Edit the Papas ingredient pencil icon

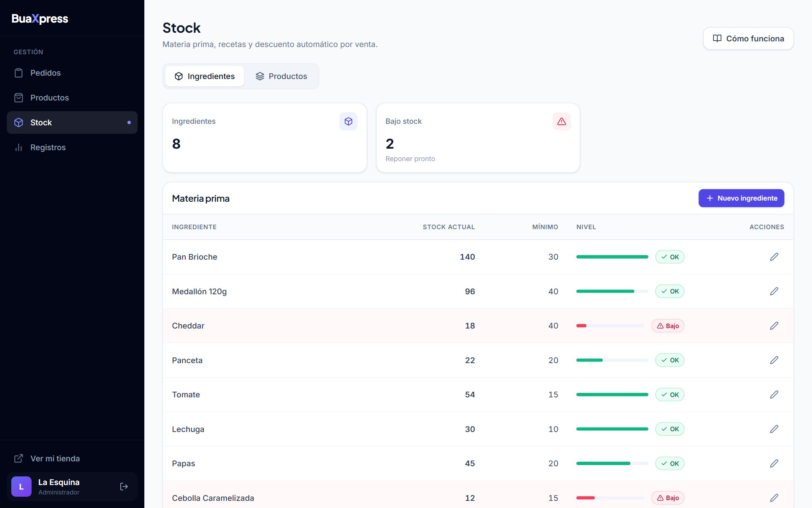click(774, 464)
